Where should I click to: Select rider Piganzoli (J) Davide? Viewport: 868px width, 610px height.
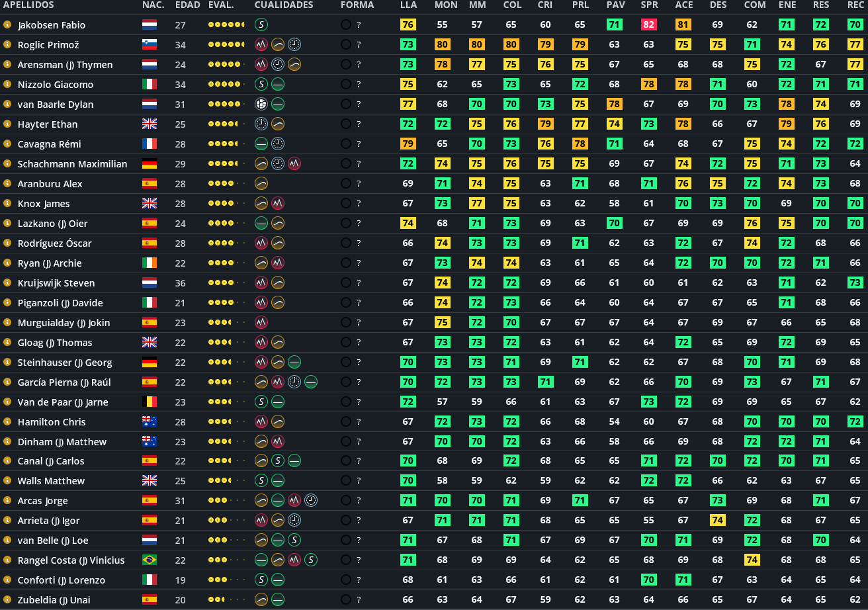pyautogui.click(x=60, y=303)
